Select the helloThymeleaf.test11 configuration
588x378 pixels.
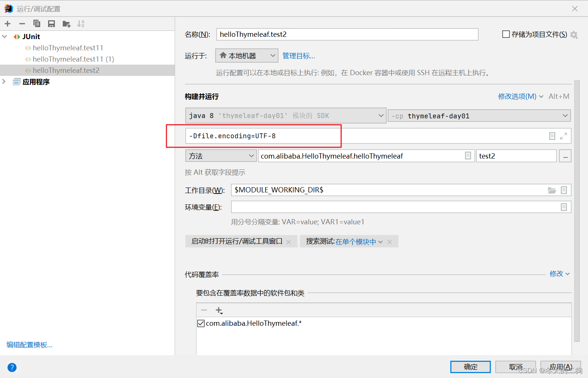coord(68,48)
